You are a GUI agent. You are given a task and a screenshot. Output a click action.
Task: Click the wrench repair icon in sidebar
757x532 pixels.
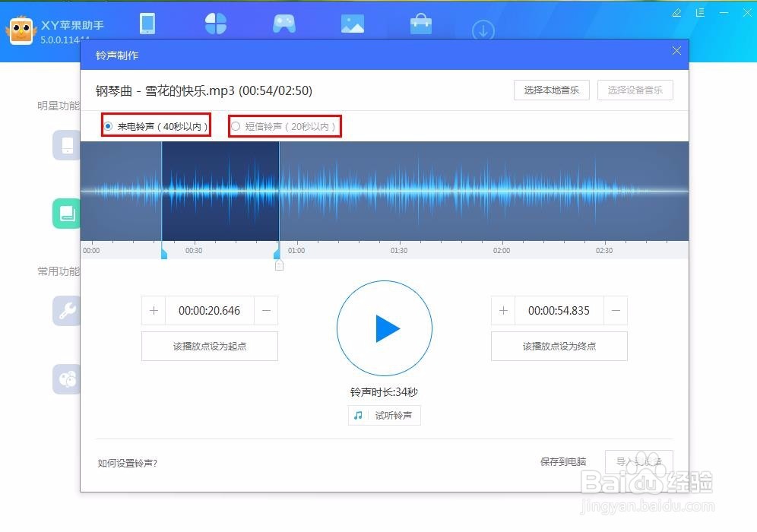coord(67,310)
